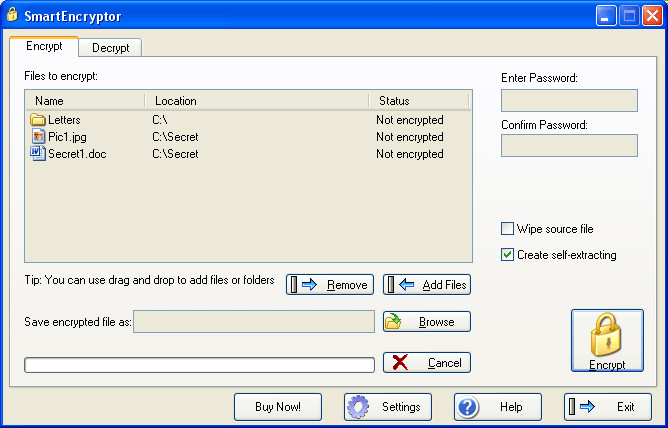Click the Buy Now! button
This screenshot has height=428, width=668.
tap(278, 407)
